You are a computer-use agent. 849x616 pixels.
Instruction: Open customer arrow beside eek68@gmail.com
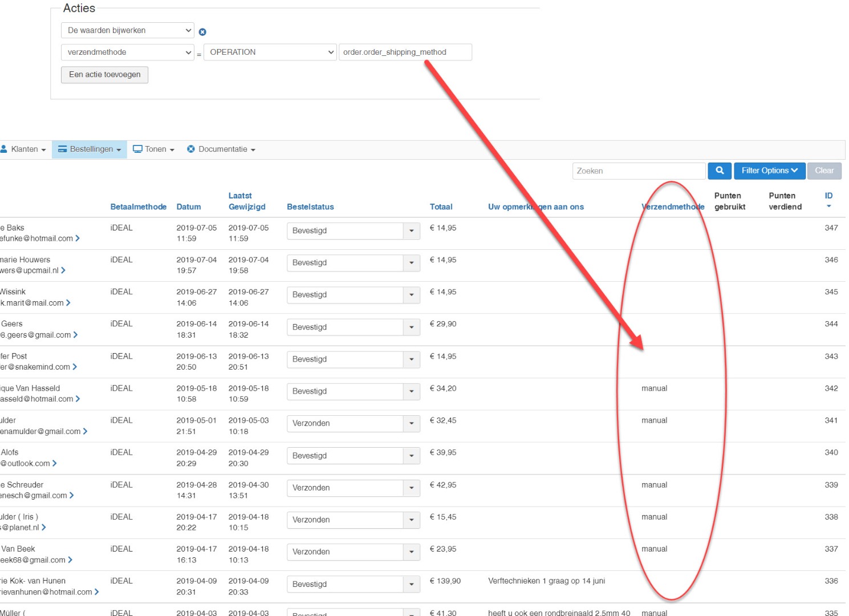(x=70, y=560)
